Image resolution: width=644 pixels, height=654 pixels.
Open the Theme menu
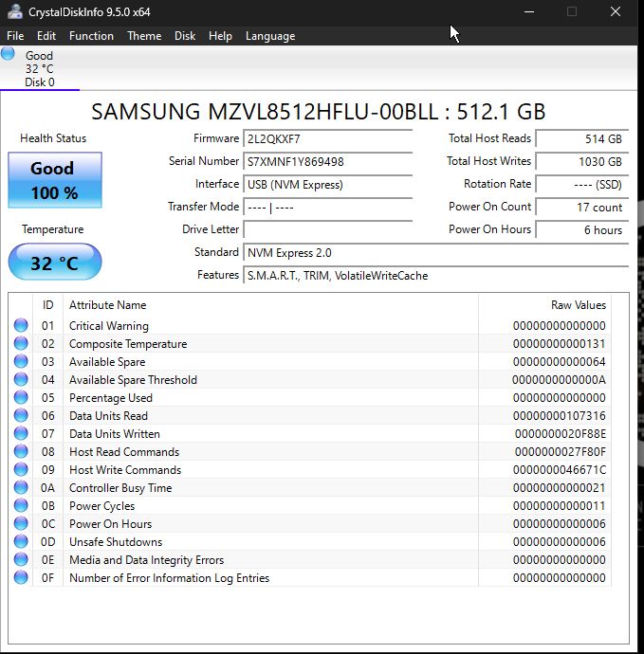[144, 36]
